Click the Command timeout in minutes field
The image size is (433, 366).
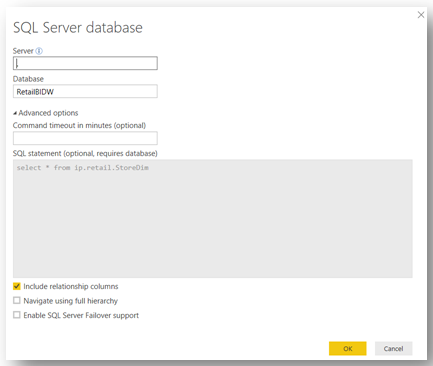pos(85,138)
